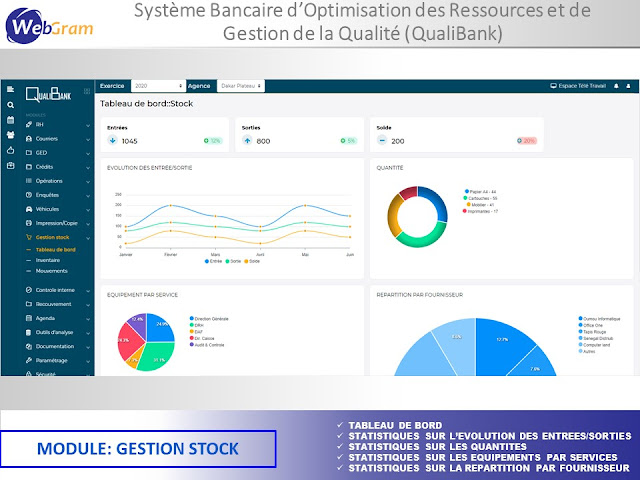Toggle Direction Générale legend entry

pyautogui.click(x=209, y=319)
